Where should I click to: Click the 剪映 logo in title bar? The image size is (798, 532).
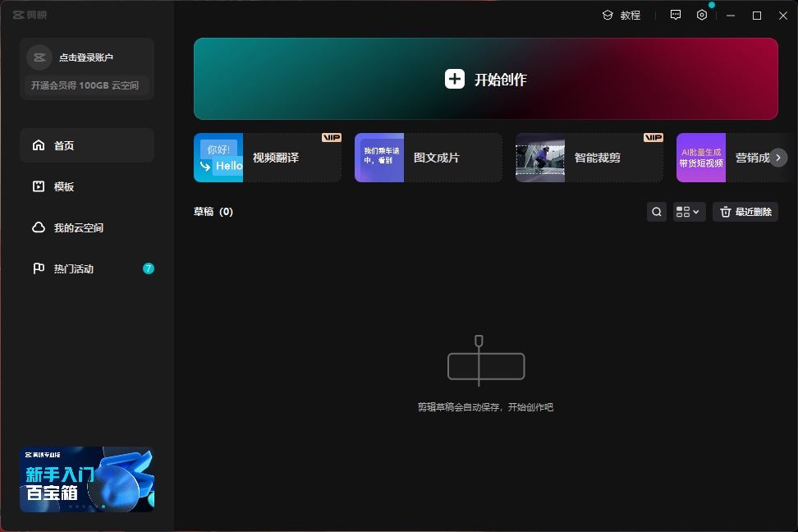click(x=30, y=15)
